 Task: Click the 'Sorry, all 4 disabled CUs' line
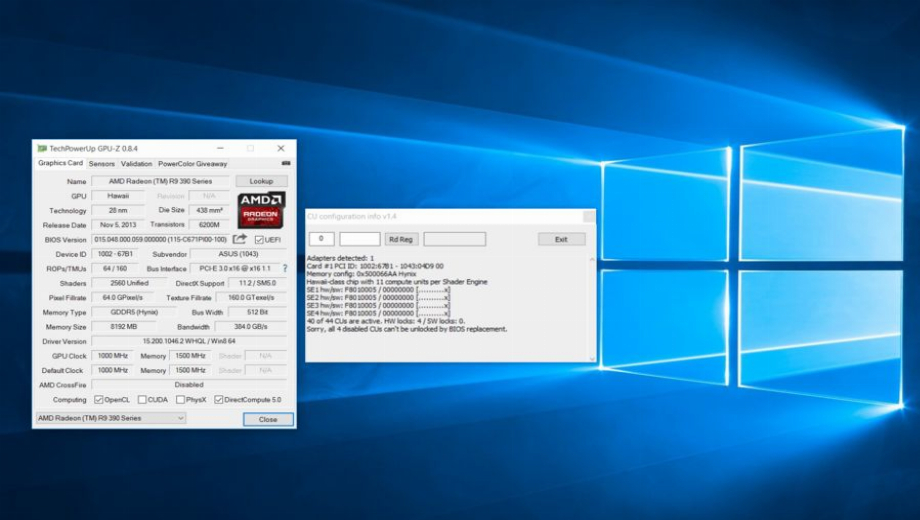(407, 329)
